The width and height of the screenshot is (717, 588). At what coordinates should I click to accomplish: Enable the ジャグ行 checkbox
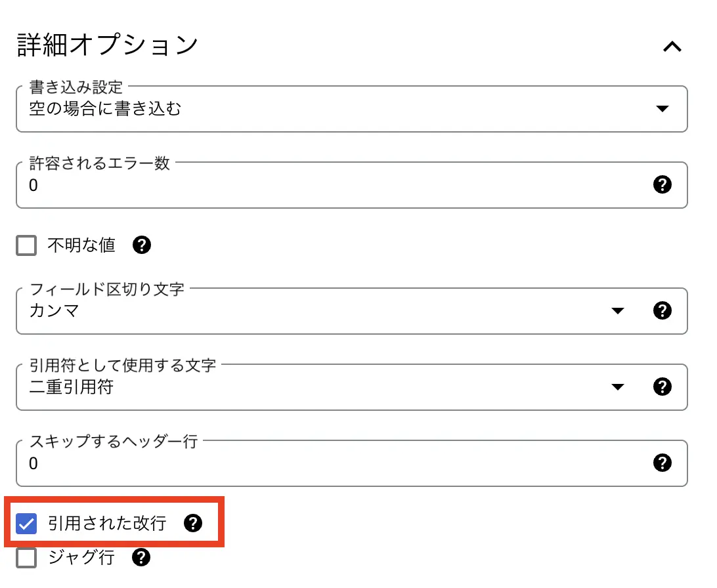click(26, 558)
